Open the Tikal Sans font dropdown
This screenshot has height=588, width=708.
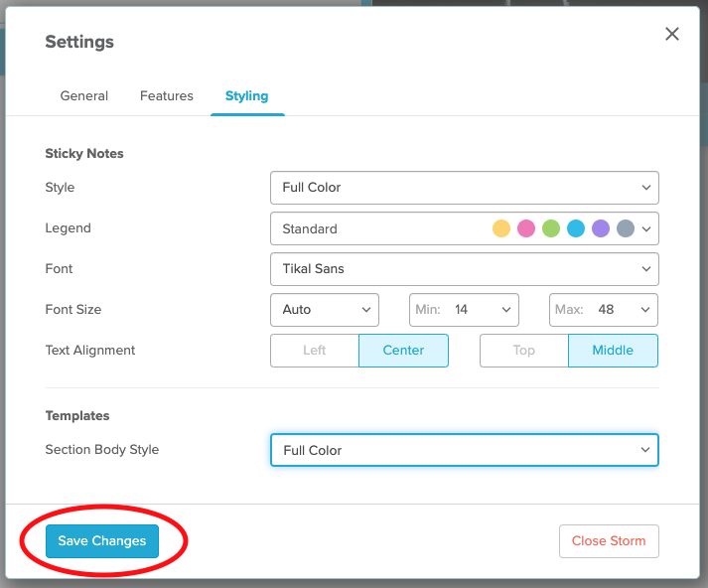click(464, 269)
